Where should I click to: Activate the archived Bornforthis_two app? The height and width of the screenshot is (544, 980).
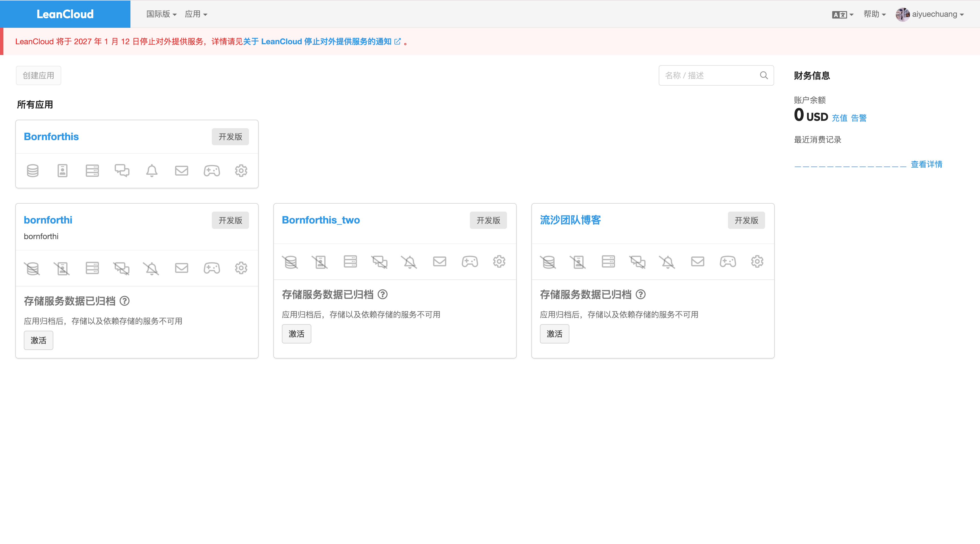coord(296,334)
